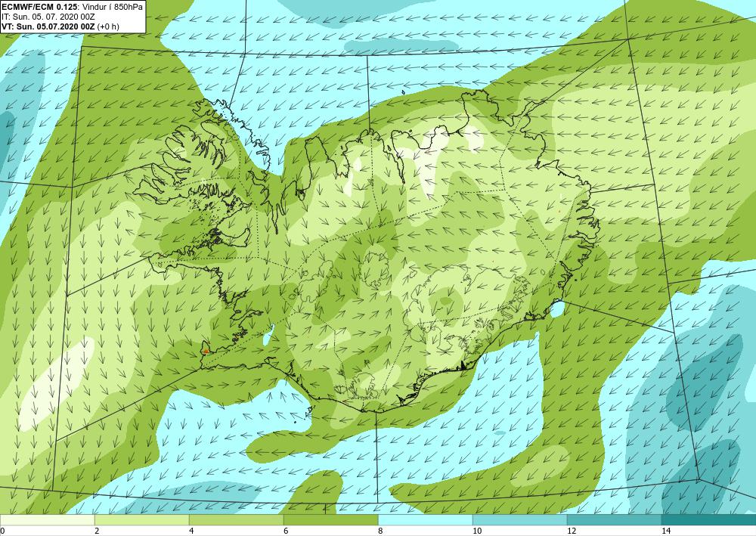756x536 pixels.
Task: Click the IT: Sun. 05. 07. 2020 00Z line
Action: (48, 17)
